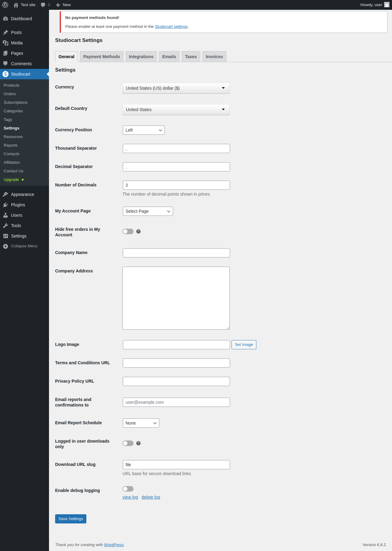The image size is (392, 551).
Task: Click help icon beside Logged in downloads toggle
Action: [138, 443]
